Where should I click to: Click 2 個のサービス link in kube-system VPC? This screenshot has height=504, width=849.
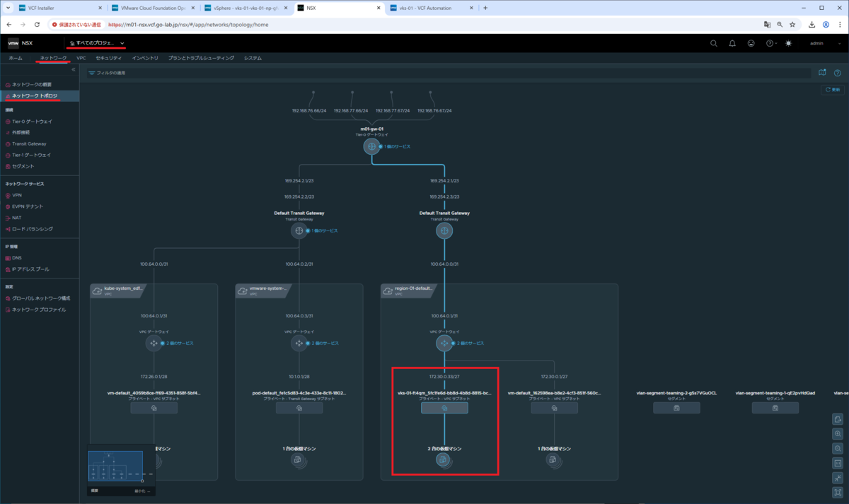point(179,343)
